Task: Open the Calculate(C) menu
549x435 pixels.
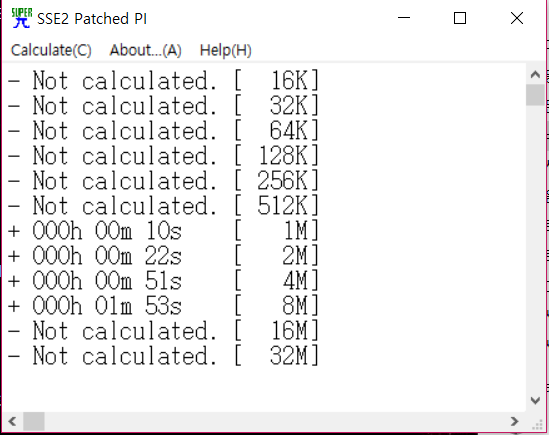Action: [x=51, y=50]
